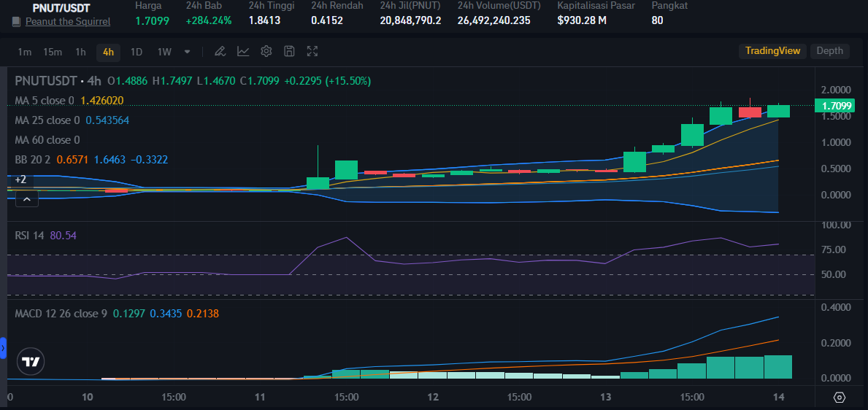The width and height of the screenshot is (868, 410).
Task: Collapse indicator legend with up chevron
Action: [26, 198]
